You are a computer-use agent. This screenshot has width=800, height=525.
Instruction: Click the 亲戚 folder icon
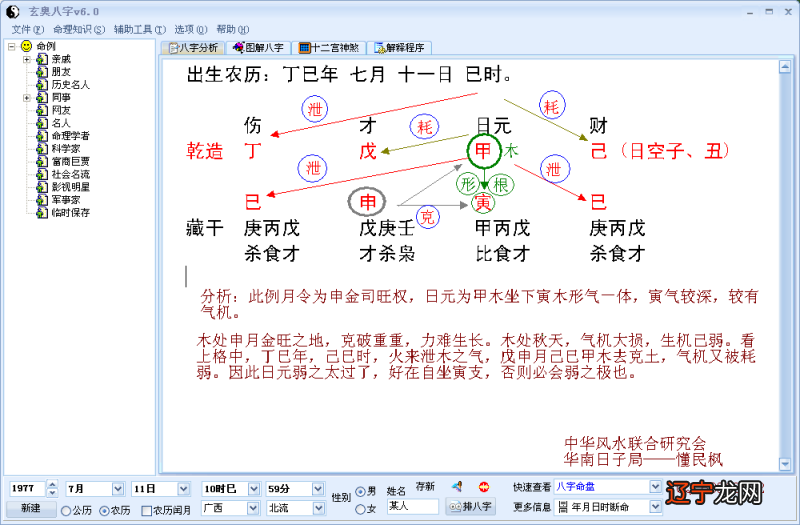coord(42,59)
